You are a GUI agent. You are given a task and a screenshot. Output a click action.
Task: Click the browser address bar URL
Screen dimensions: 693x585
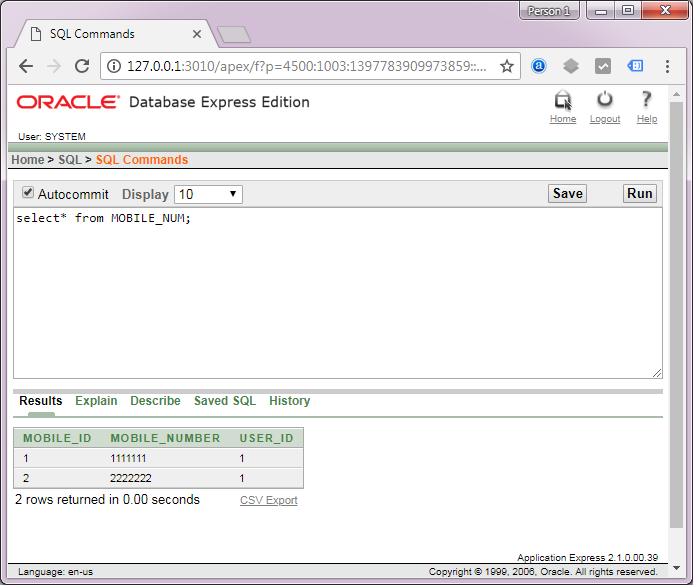click(306, 66)
